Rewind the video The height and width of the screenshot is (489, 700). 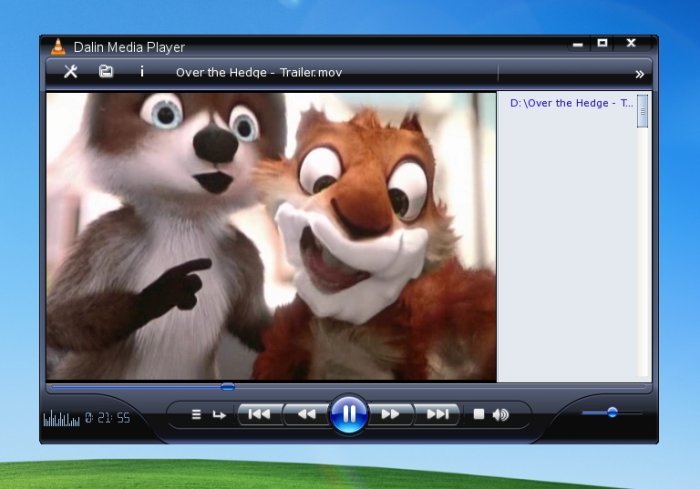(306, 414)
